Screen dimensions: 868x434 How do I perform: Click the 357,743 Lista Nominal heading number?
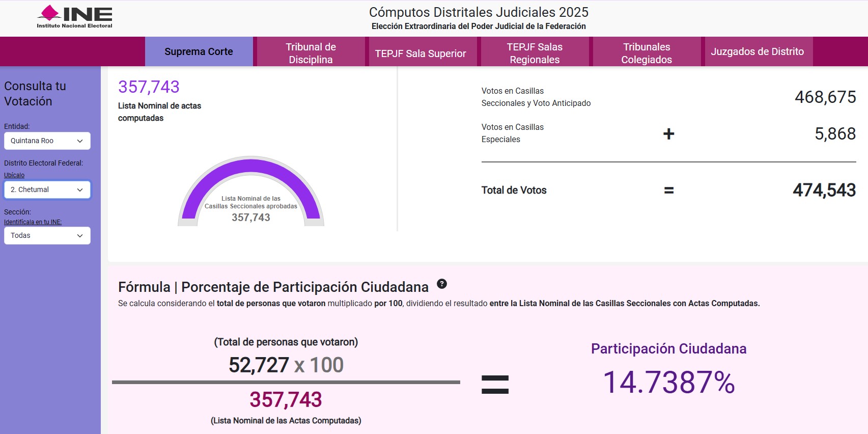click(149, 87)
